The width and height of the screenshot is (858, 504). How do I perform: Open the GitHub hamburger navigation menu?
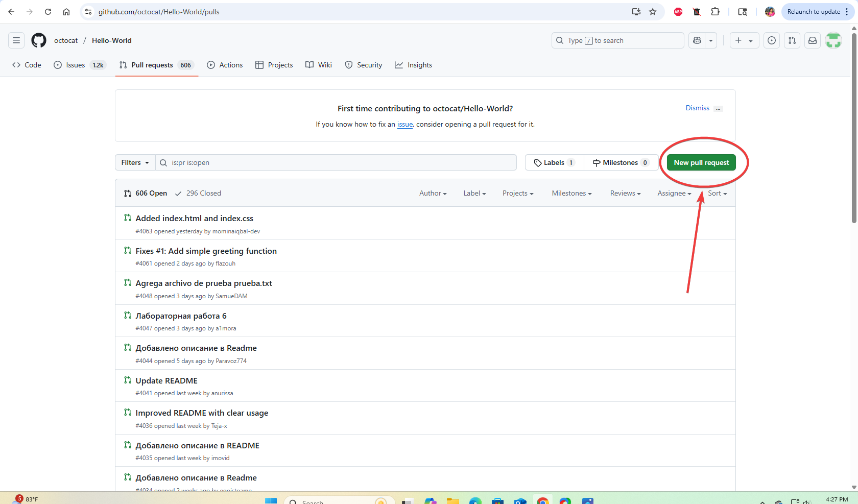tap(16, 40)
